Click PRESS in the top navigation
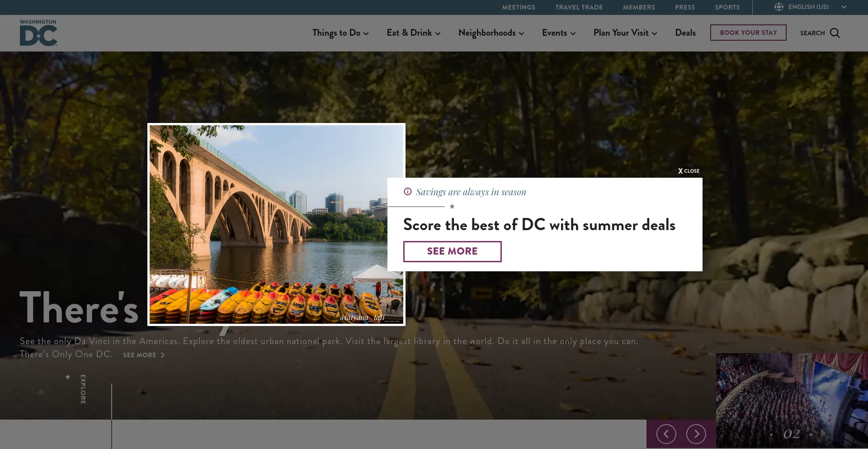 tap(684, 7)
